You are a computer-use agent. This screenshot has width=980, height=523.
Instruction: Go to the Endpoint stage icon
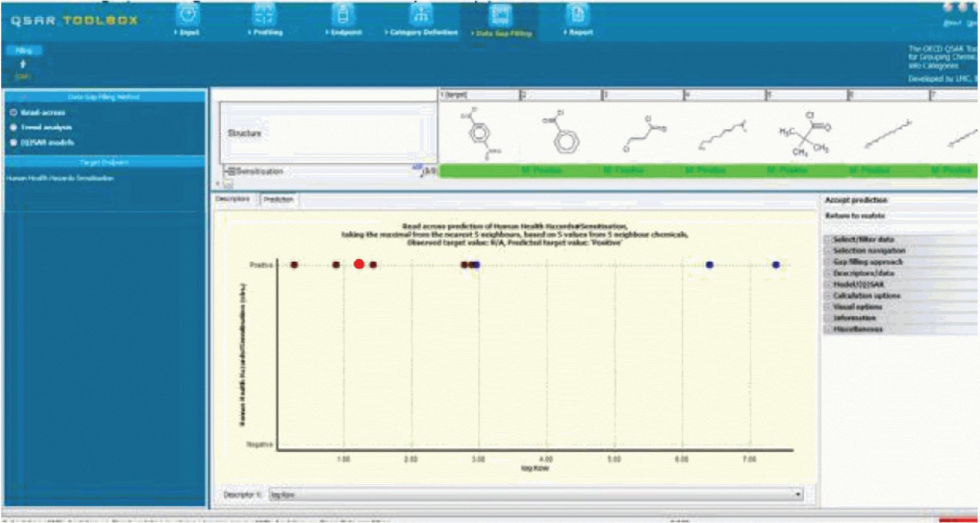coord(343,16)
